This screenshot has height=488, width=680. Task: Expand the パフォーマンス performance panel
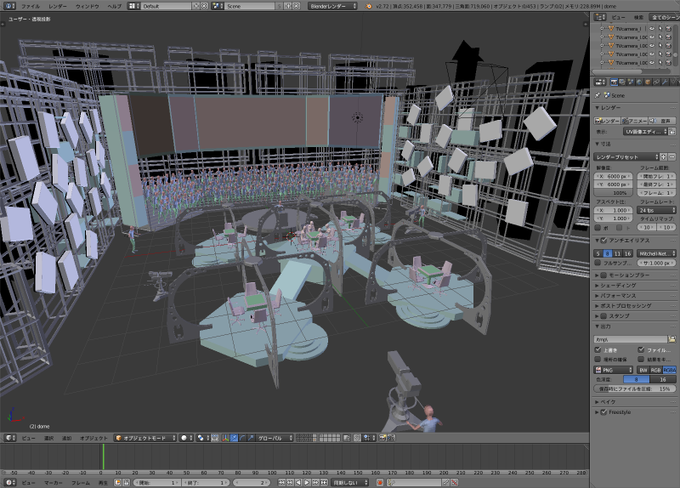[616, 296]
